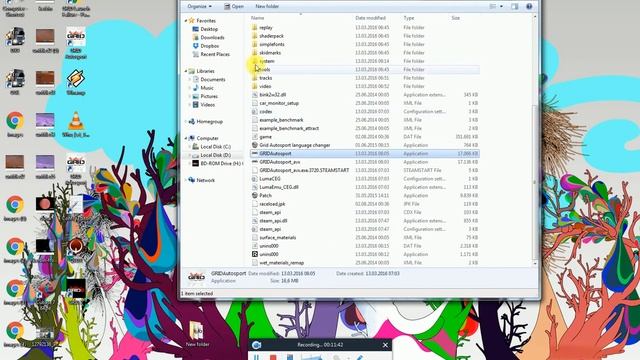The image size is (640, 360).
Task: Open Documents library icon
Action: (x=196, y=79)
